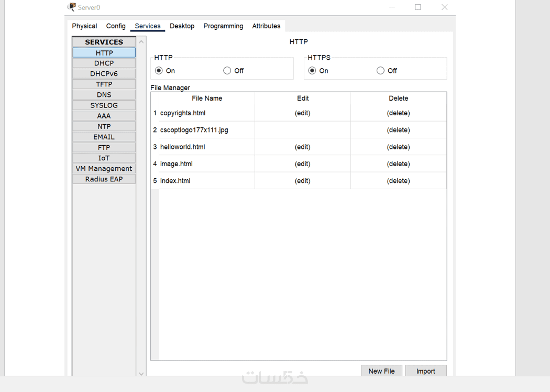Open the DNS service

point(104,95)
